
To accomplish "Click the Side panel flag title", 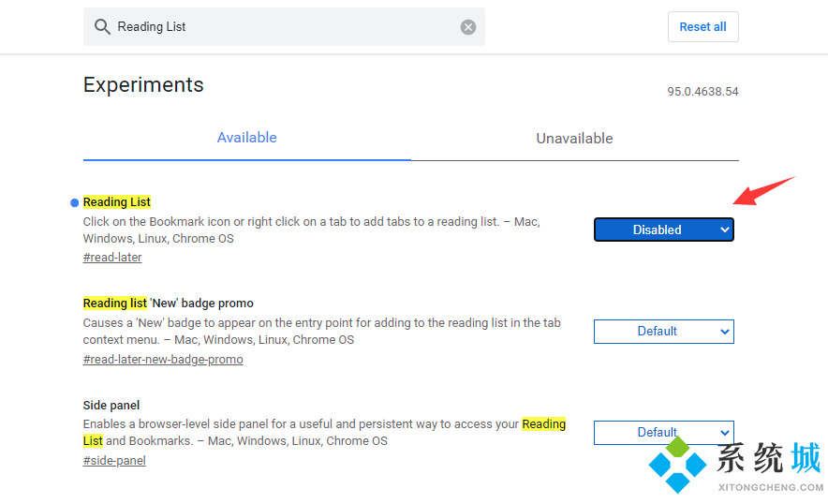I will click(x=111, y=406).
